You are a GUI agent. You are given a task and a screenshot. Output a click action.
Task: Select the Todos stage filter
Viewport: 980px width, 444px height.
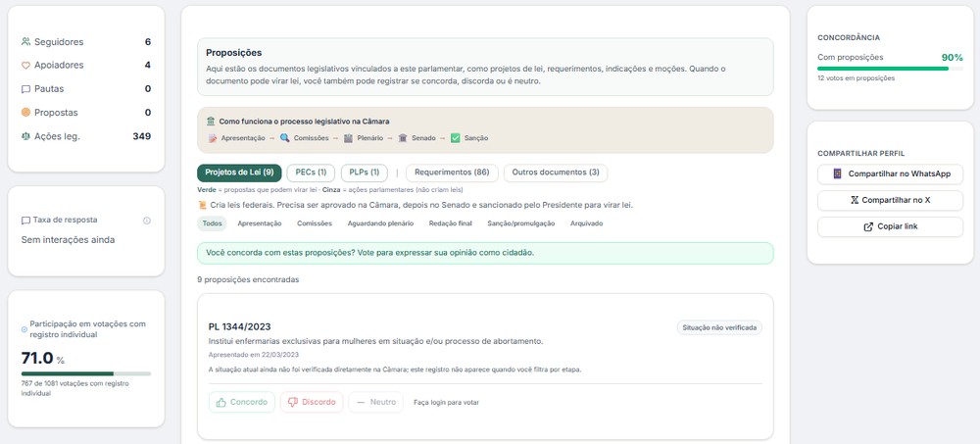(x=212, y=223)
